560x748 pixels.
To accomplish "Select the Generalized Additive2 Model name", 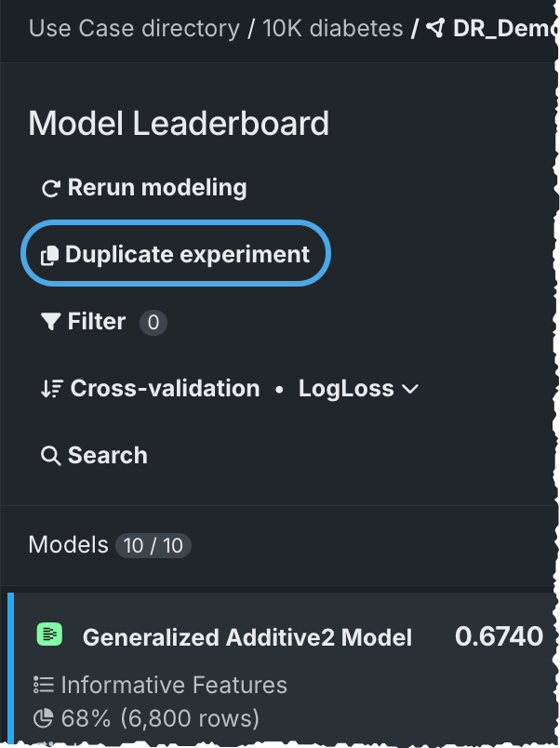I will click(247, 637).
